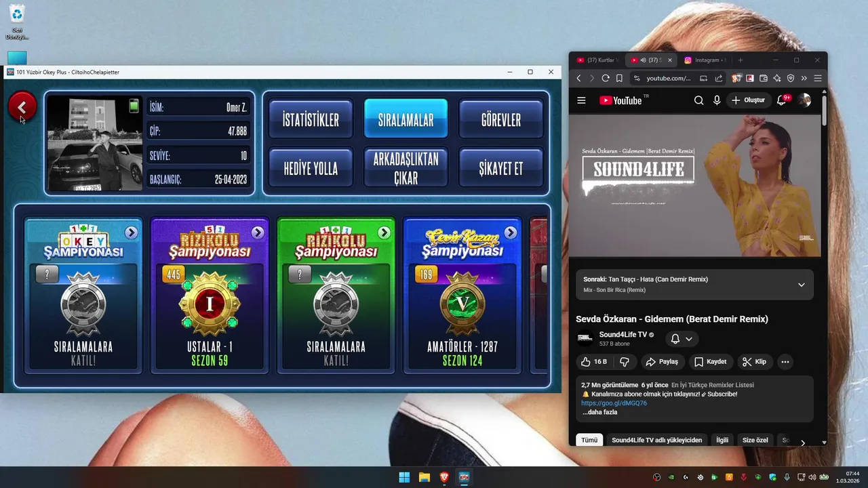
Task: Open more actions three-dot menu
Action: point(785,362)
